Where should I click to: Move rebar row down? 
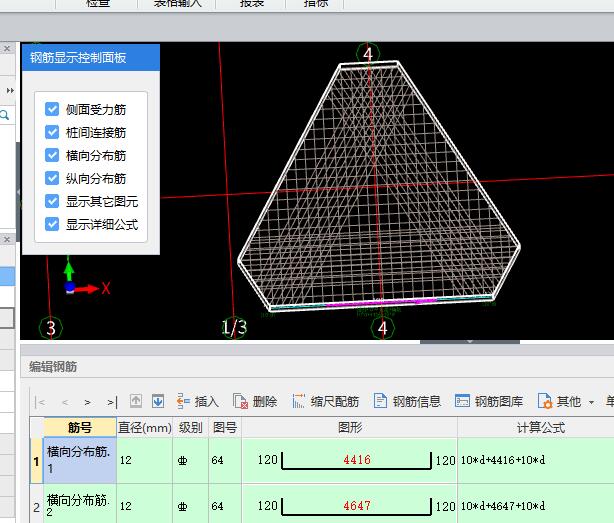pos(158,401)
